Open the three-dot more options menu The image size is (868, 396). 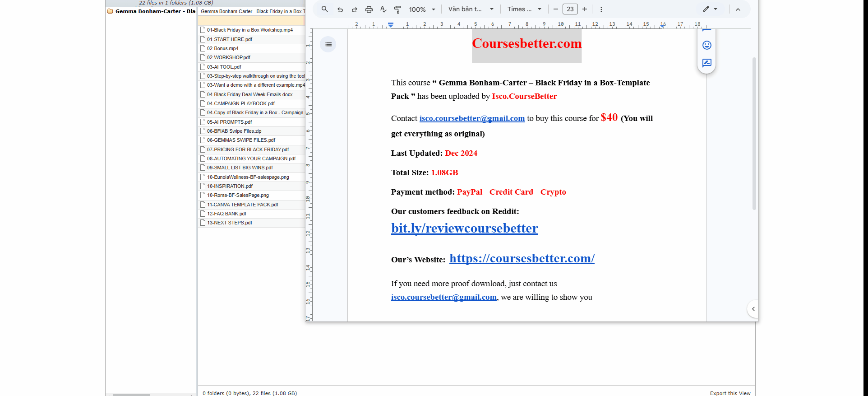(601, 9)
